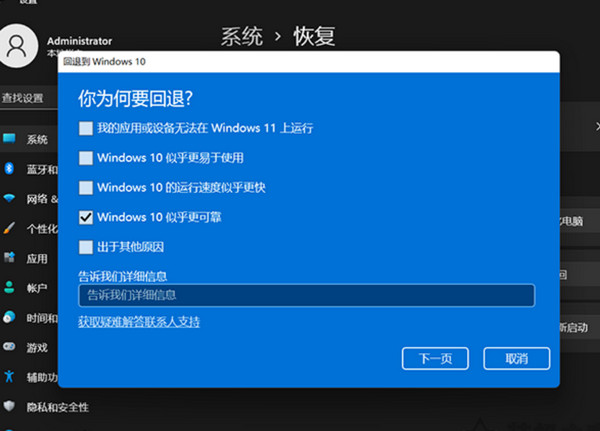Enable Windows 10 的运行速度似乎更快 option
Image resolution: width=600 pixels, height=431 pixels.
pyautogui.click(x=85, y=187)
